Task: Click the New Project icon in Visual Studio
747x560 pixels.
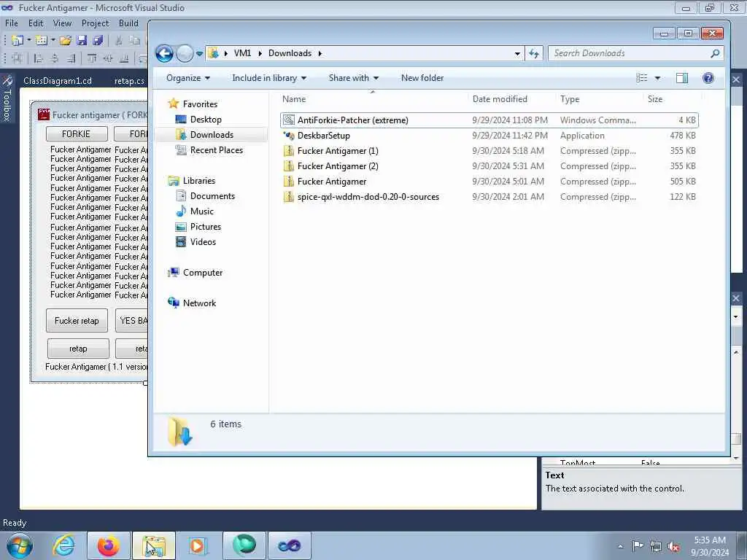Action: [18, 41]
